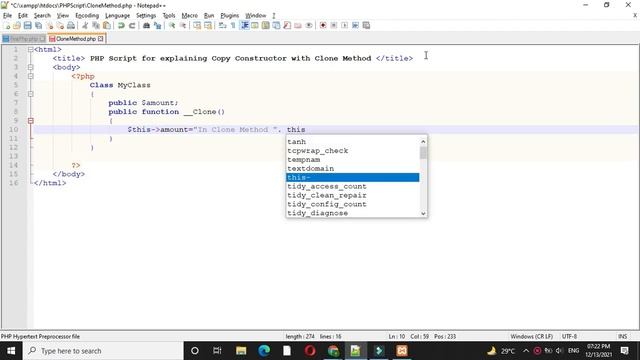
Task: Zoom out using the toolbar icon
Action: 183,25
